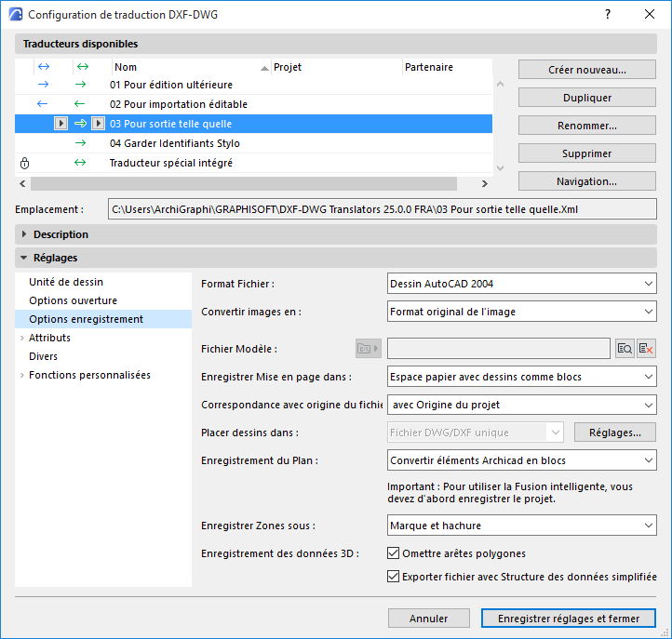
Task: Click the Fichier Modèle text field
Action: (x=499, y=349)
